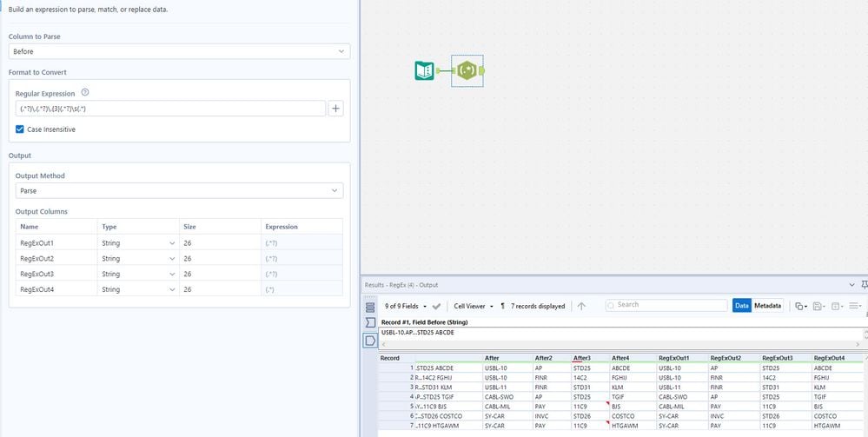This screenshot has width=868, height=437.
Task: Click the Results Search field
Action: coord(666,305)
